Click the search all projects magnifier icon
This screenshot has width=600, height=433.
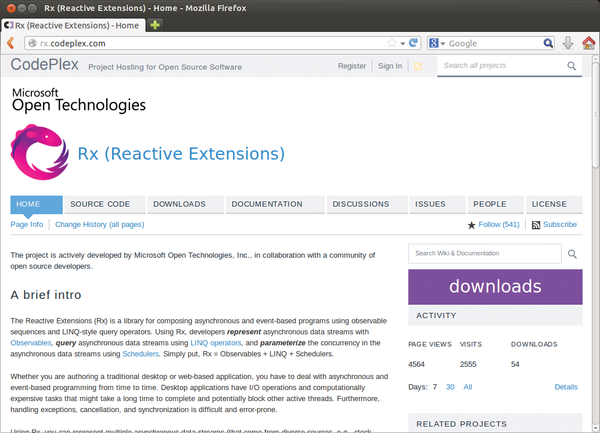tap(572, 66)
